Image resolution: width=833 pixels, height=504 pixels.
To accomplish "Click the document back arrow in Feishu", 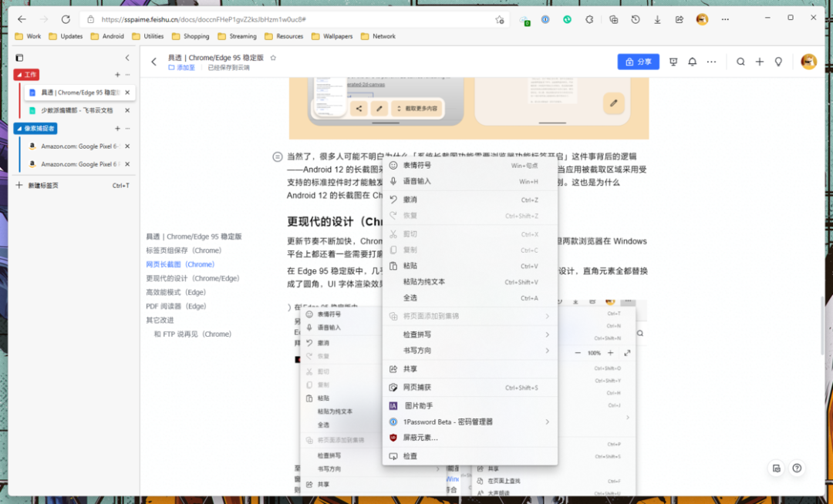I will (x=154, y=62).
